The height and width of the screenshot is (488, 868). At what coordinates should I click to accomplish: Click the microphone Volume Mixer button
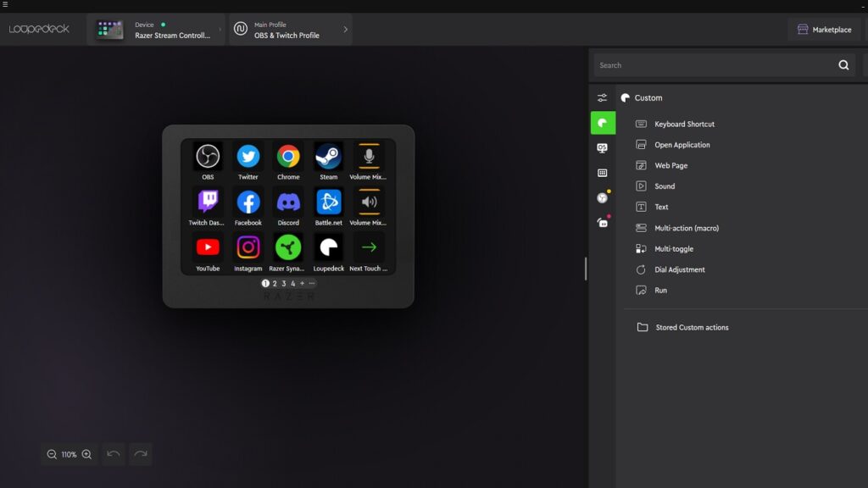click(x=369, y=157)
